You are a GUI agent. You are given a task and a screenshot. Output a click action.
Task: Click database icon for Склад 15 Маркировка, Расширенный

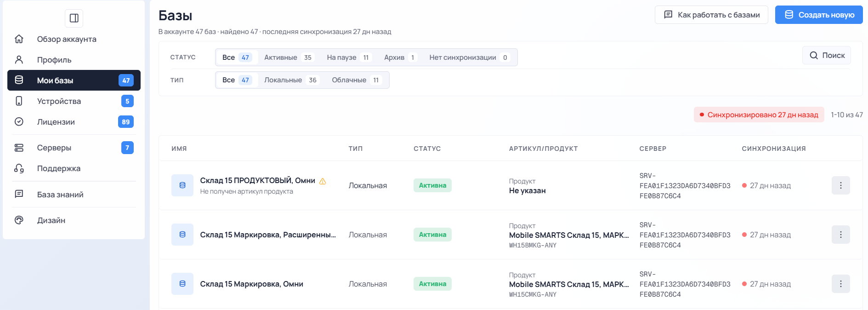[182, 235]
